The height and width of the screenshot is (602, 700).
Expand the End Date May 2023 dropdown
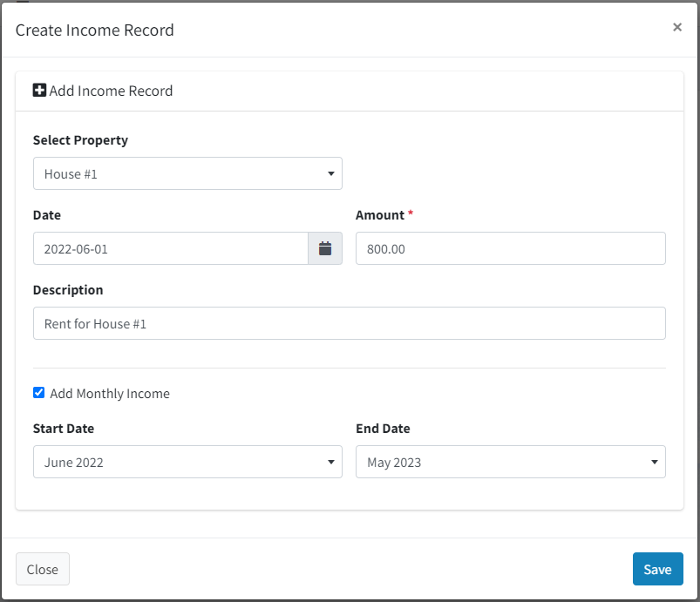[x=510, y=462]
